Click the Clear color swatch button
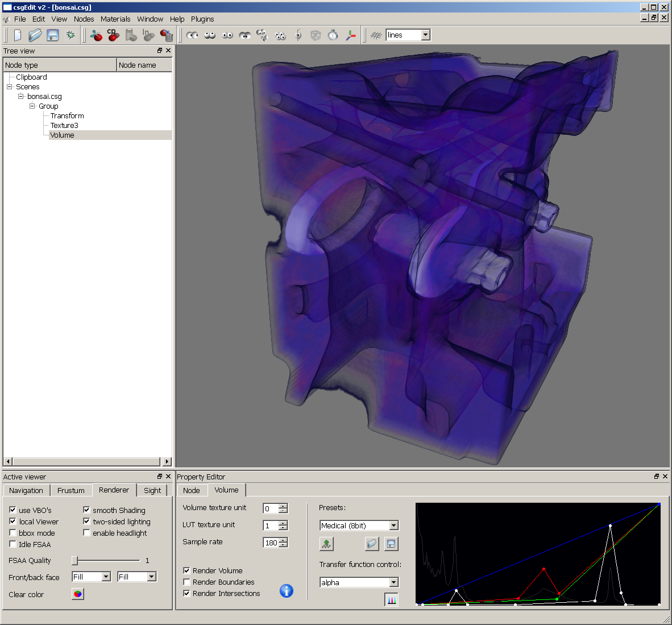This screenshot has width=672, height=625. click(78, 594)
